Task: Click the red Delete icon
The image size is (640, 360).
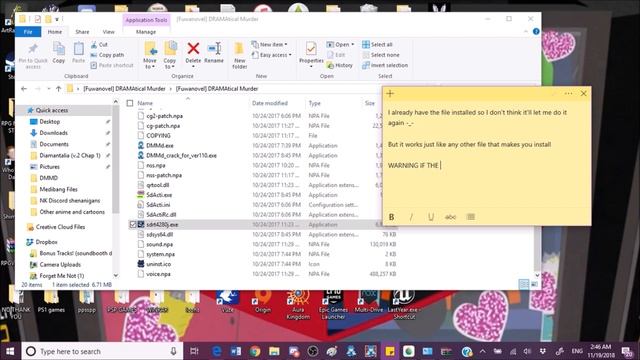Action: tap(193, 49)
